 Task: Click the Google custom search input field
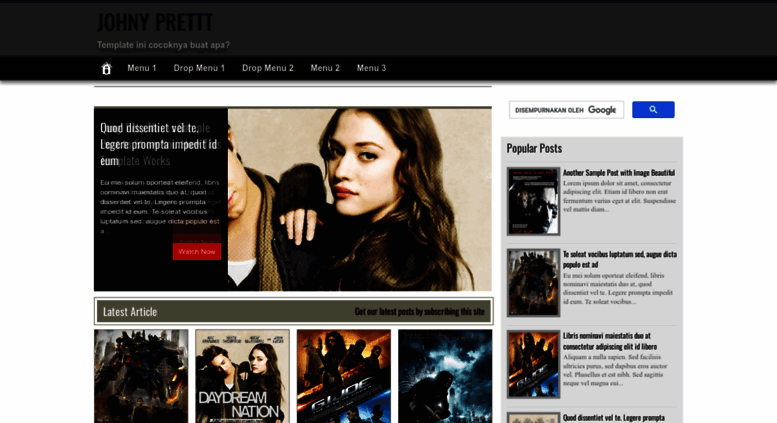(566, 109)
